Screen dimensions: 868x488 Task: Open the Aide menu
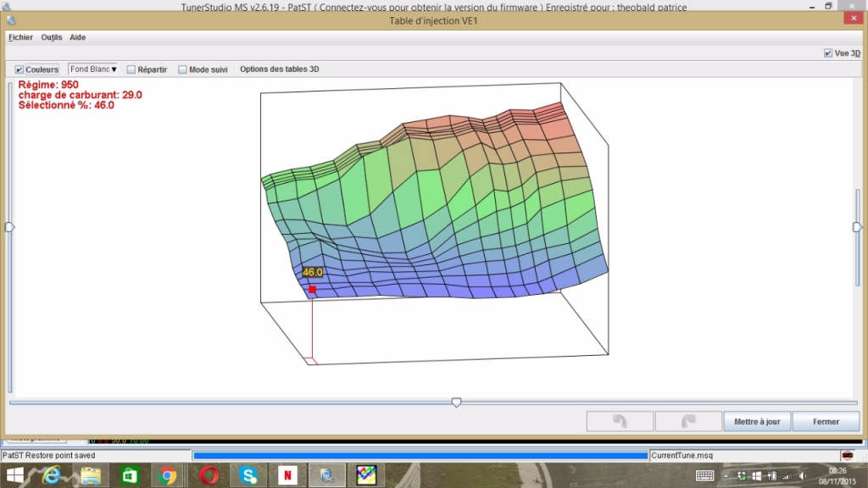(77, 37)
